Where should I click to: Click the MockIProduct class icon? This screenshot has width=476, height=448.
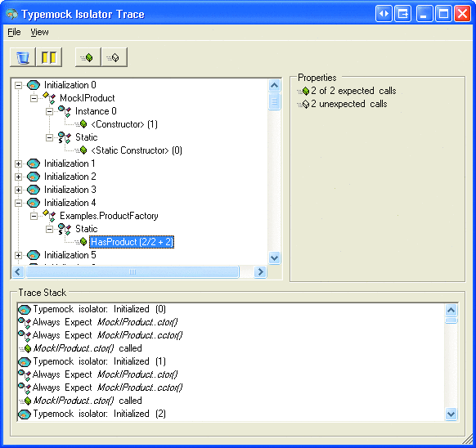50,98
